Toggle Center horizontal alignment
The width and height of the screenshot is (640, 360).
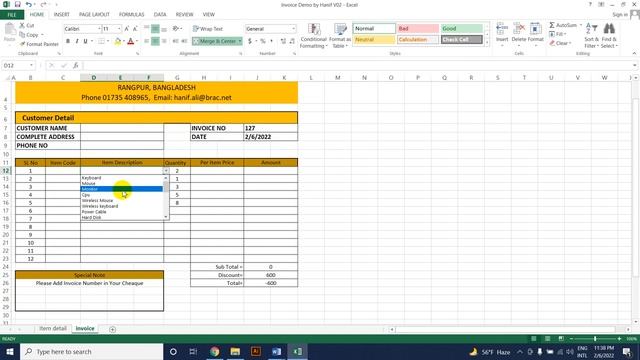coord(156,41)
